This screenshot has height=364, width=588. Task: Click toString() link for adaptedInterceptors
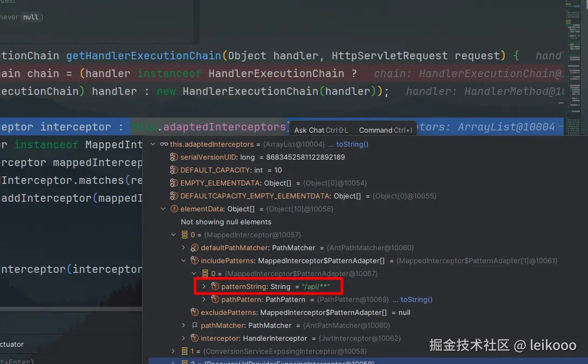tap(352, 144)
